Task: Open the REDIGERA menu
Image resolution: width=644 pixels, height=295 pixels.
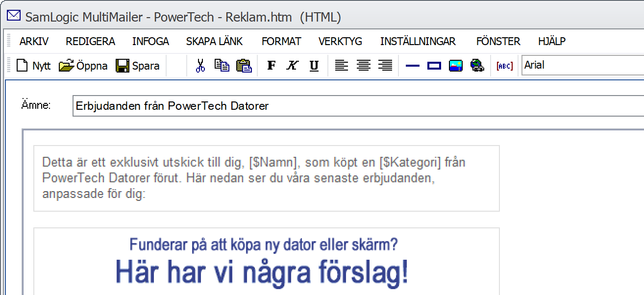Action: pos(91,42)
